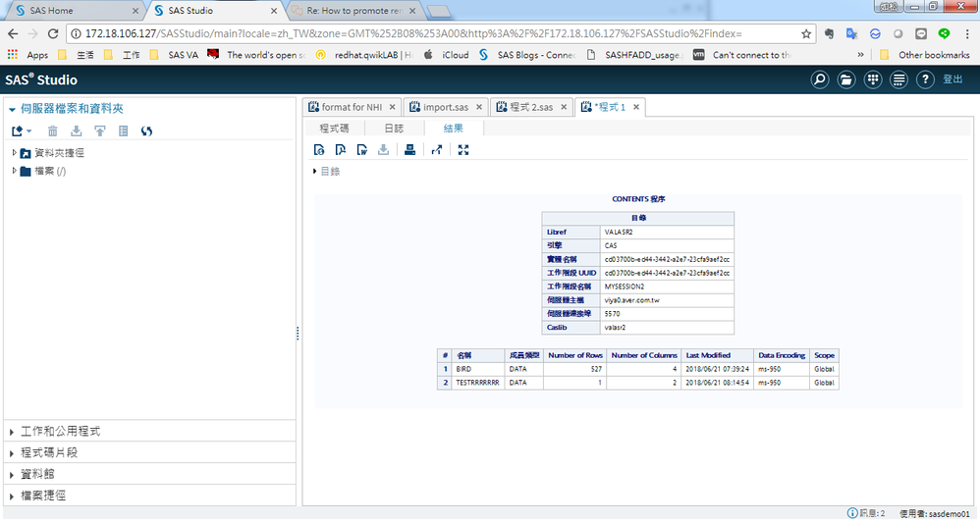This screenshot has height=522, width=980.
Task: Expand the 工作和公用程式 panel
Action: point(61,432)
